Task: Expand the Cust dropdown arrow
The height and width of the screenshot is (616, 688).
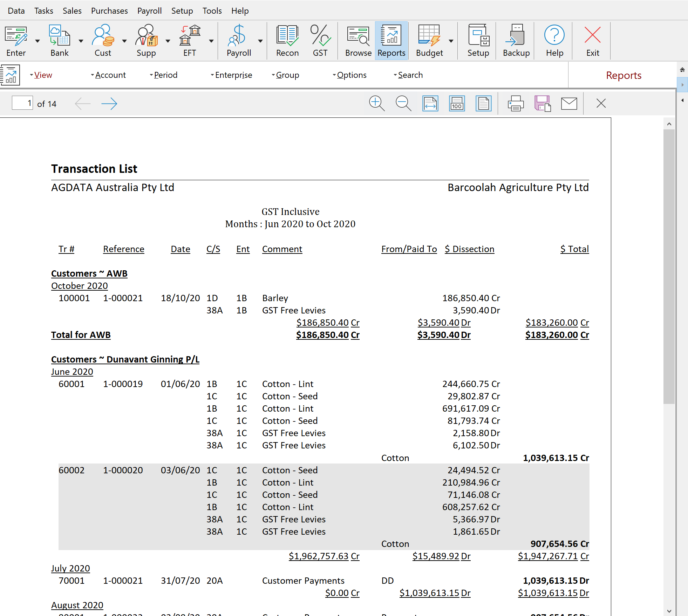Action: (124, 41)
